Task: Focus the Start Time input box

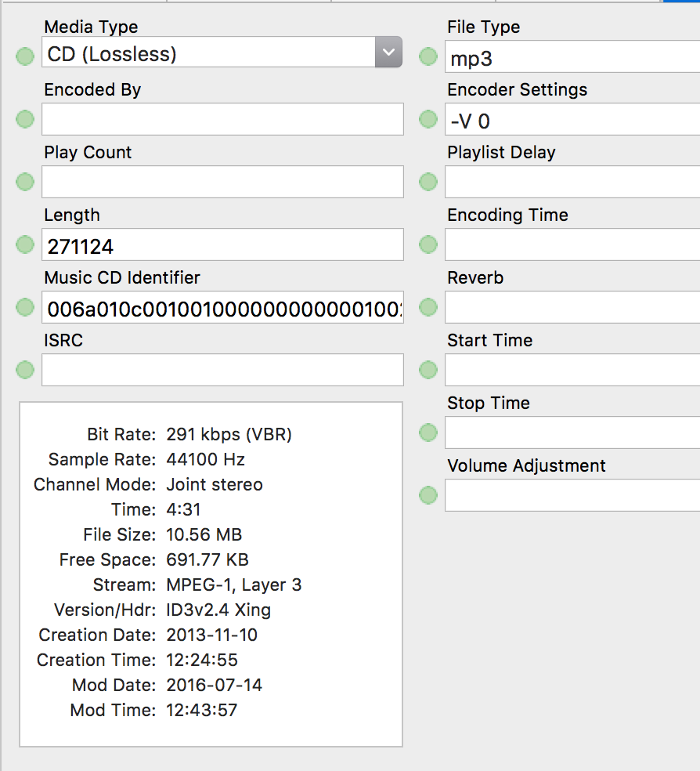Action: tap(572, 370)
